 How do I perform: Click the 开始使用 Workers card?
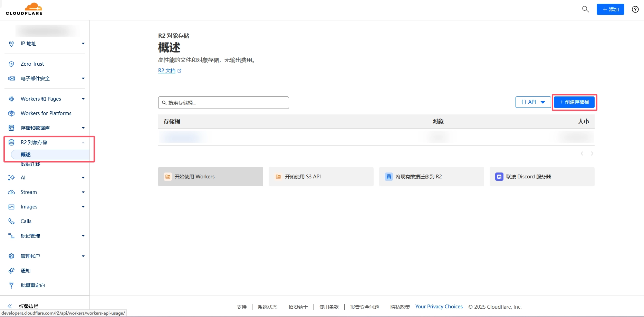pos(210,177)
